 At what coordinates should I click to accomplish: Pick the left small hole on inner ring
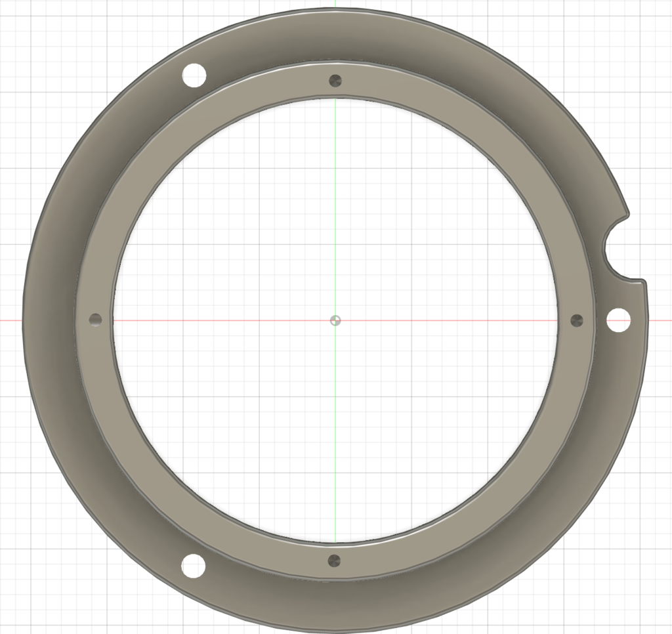[x=96, y=320]
